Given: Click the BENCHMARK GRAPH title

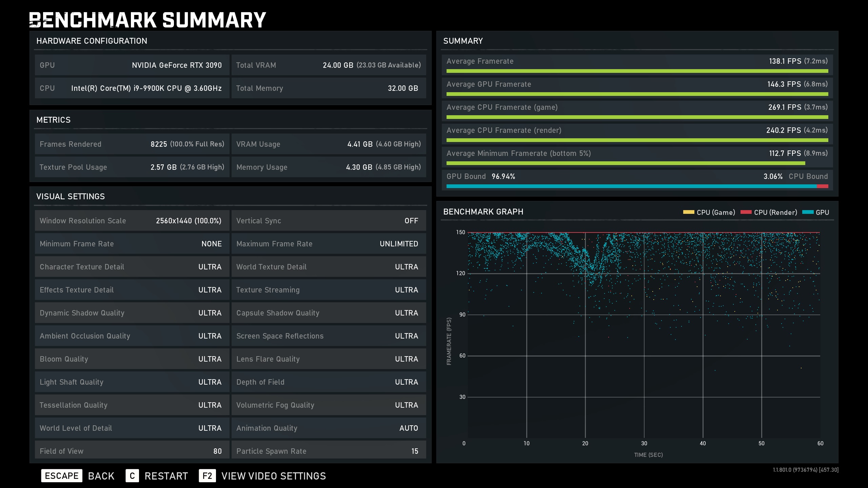Looking at the screenshot, I should 483,212.
